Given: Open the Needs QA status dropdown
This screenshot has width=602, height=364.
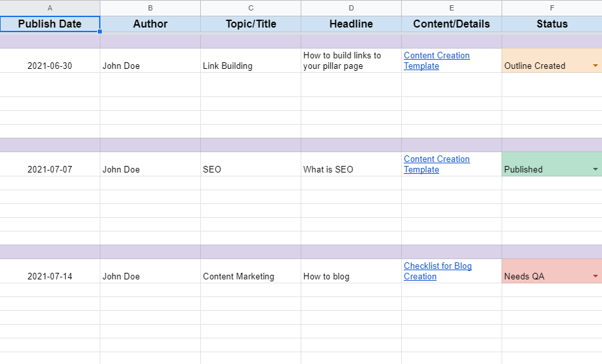Looking at the screenshot, I should click(x=595, y=277).
